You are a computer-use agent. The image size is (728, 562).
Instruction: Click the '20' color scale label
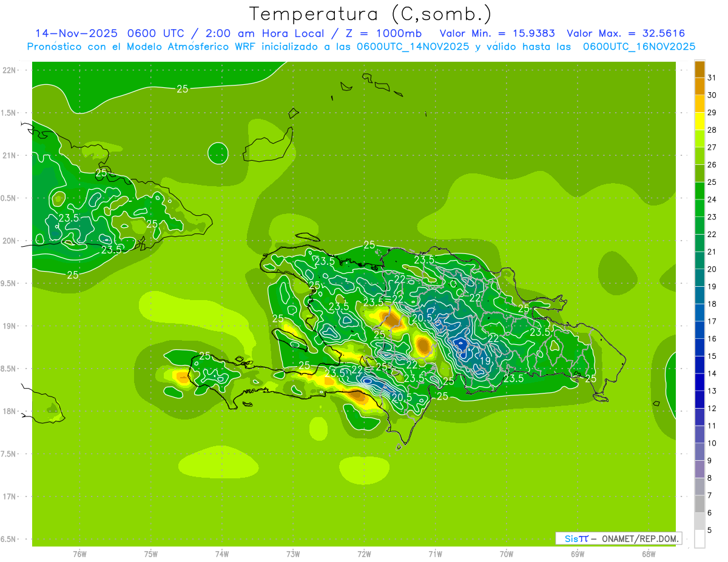tap(712, 269)
